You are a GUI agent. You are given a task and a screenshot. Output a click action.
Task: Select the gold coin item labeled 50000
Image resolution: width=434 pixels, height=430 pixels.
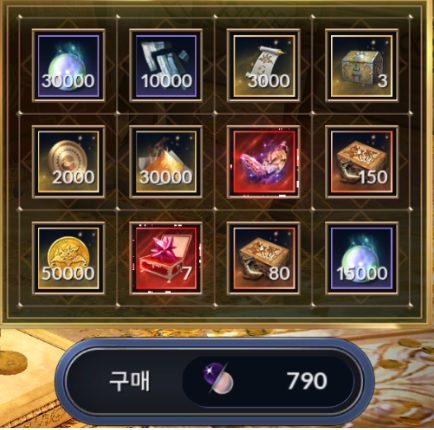69,258
